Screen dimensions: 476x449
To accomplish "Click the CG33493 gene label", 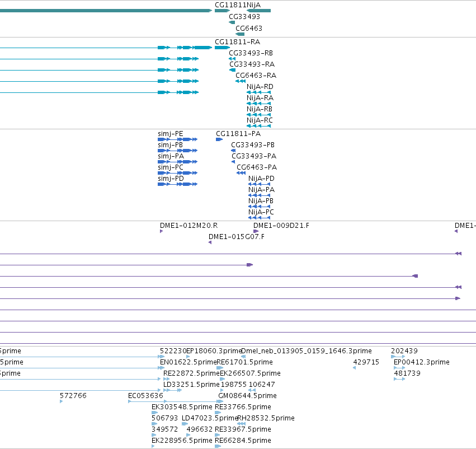I will pos(244,16).
